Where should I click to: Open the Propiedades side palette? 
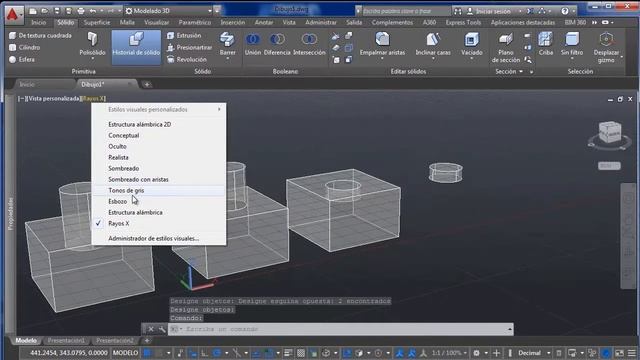[x=10, y=213]
